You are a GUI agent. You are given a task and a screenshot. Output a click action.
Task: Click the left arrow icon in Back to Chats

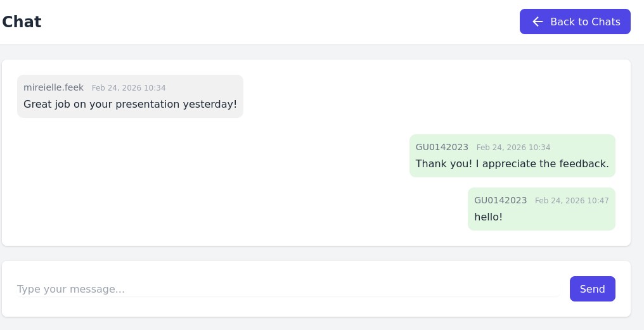[x=538, y=22]
